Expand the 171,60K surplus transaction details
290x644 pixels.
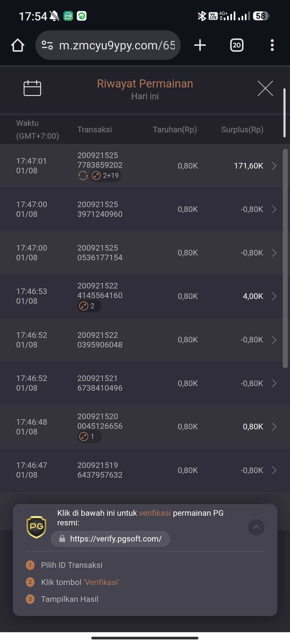(x=274, y=166)
